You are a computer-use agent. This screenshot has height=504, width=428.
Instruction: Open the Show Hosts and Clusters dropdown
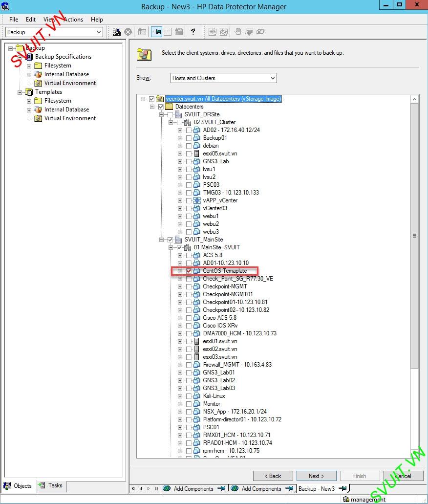click(273, 78)
